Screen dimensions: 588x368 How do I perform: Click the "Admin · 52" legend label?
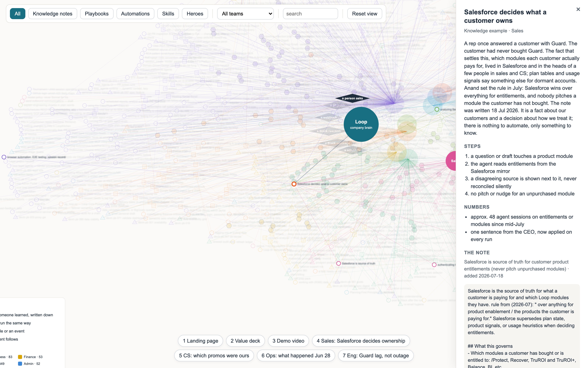(32, 364)
